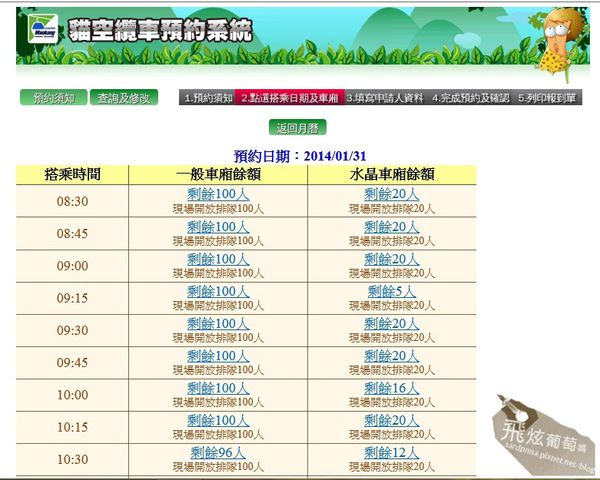
Task: Click 08:45 crystal cabin 剩餘20人 link
Action: point(391,227)
